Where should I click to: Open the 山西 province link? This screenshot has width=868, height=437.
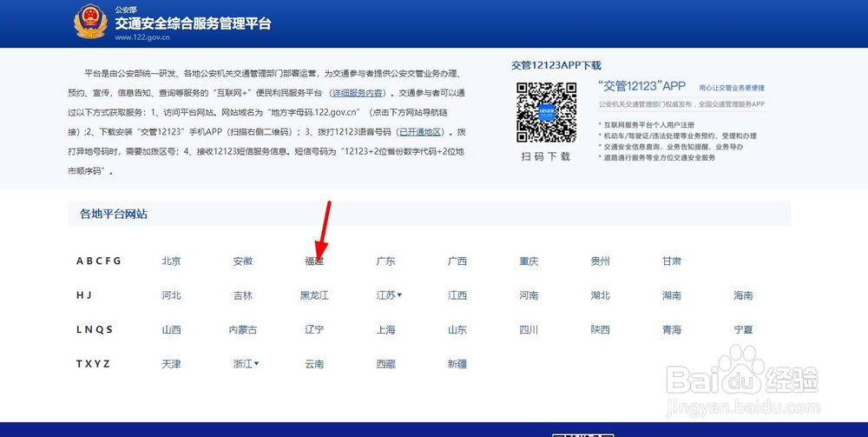click(x=172, y=329)
